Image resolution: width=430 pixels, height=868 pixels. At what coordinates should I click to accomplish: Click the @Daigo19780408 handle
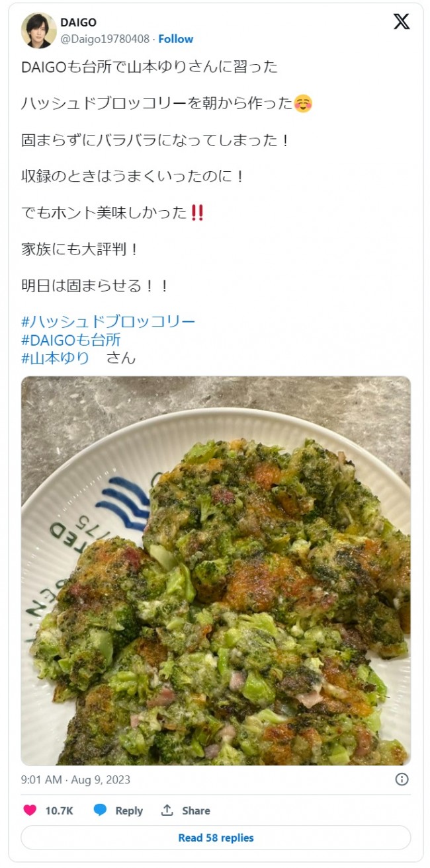tap(105, 39)
